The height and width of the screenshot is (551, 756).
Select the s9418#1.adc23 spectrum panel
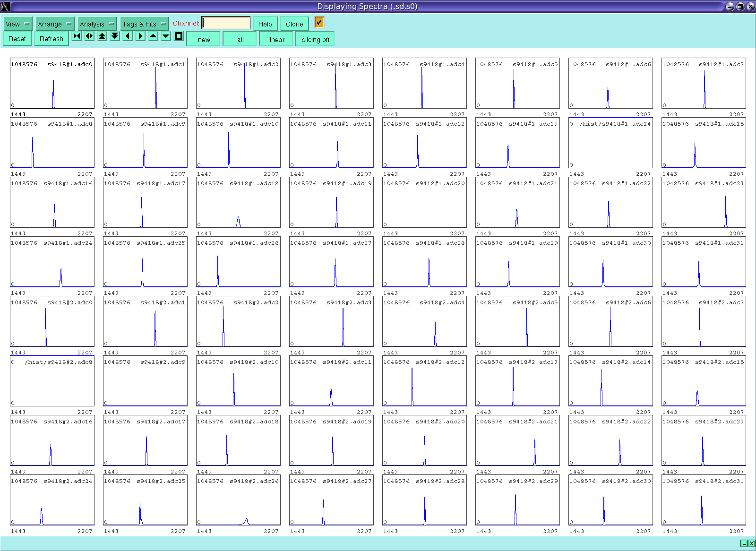pyautogui.click(x=704, y=202)
